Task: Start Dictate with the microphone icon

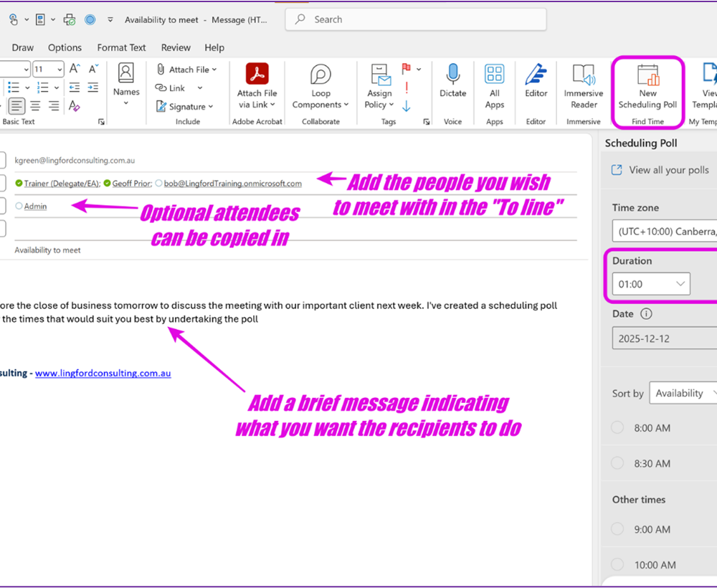Action: (x=452, y=75)
